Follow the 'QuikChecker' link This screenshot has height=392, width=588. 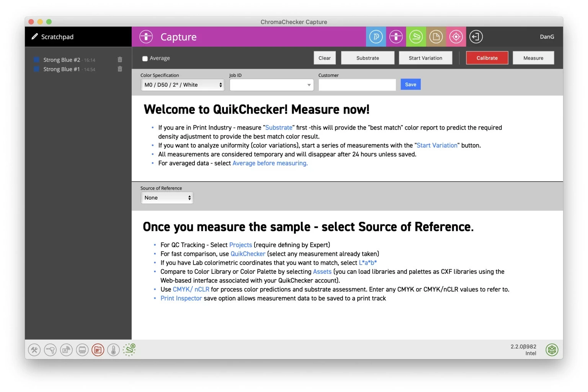click(248, 254)
